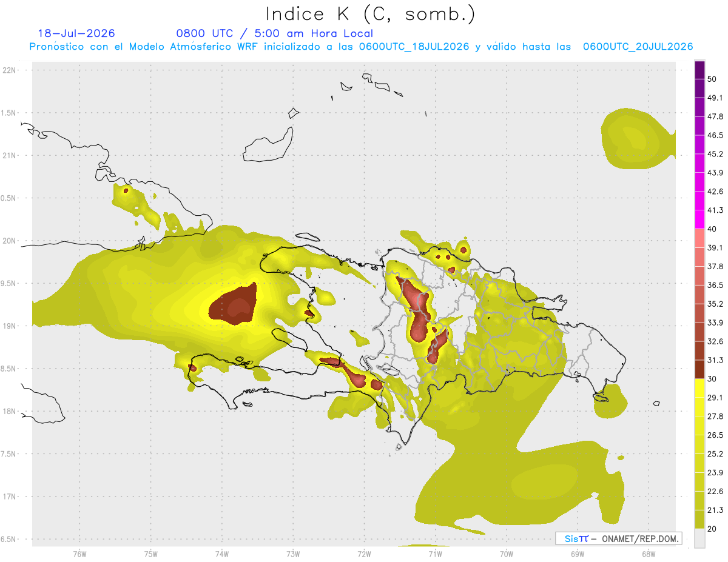
Task: Click the 'Pronóstico con el Modelo Atmósferico WRF' subtitle
Action: pos(144,47)
